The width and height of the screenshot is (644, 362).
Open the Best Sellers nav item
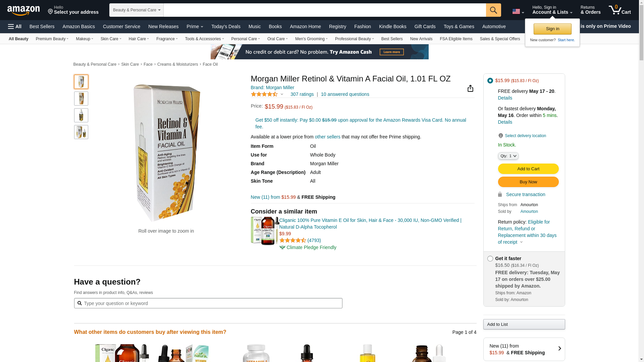click(x=42, y=26)
